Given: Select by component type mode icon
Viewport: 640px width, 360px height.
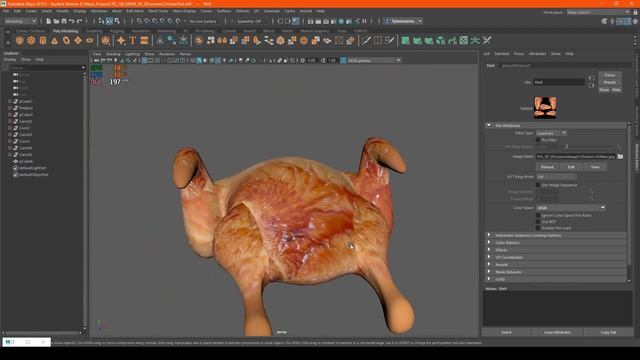Looking at the screenshot, I should [117, 21].
